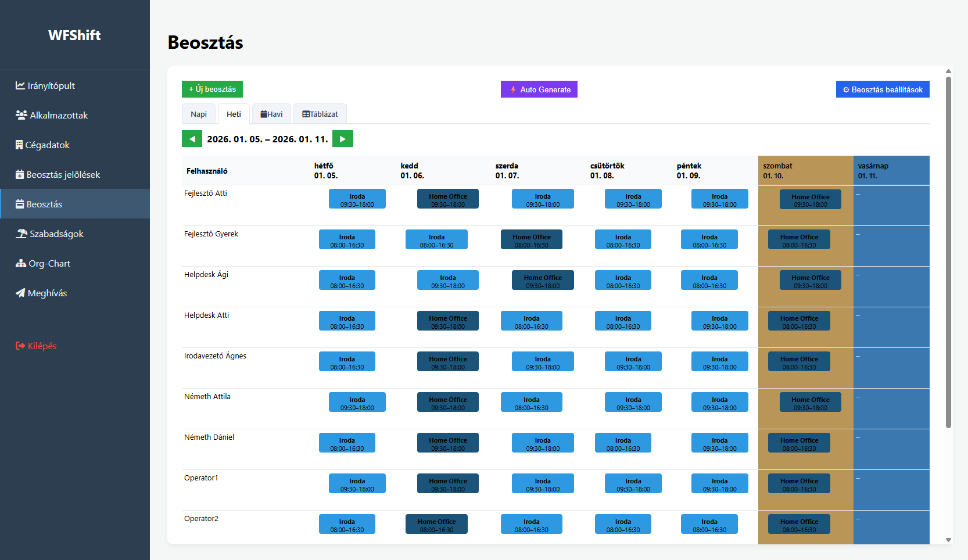Image resolution: width=968 pixels, height=560 pixels.
Task: Click the Meghívás paper plane icon
Action: click(x=20, y=293)
